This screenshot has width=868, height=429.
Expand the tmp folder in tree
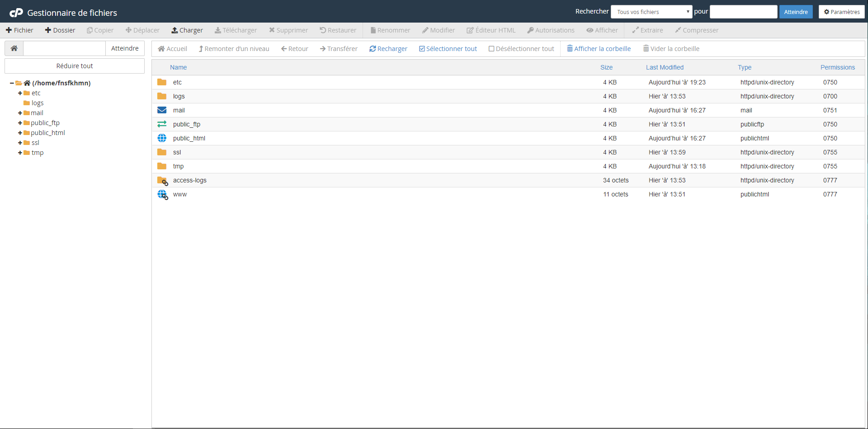20,153
